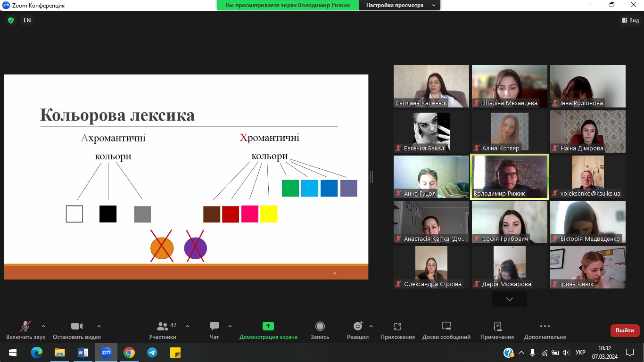The height and width of the screenshot is (362, 644).
Task: Click the red Выйти leave button
Action: click(625, 330)
